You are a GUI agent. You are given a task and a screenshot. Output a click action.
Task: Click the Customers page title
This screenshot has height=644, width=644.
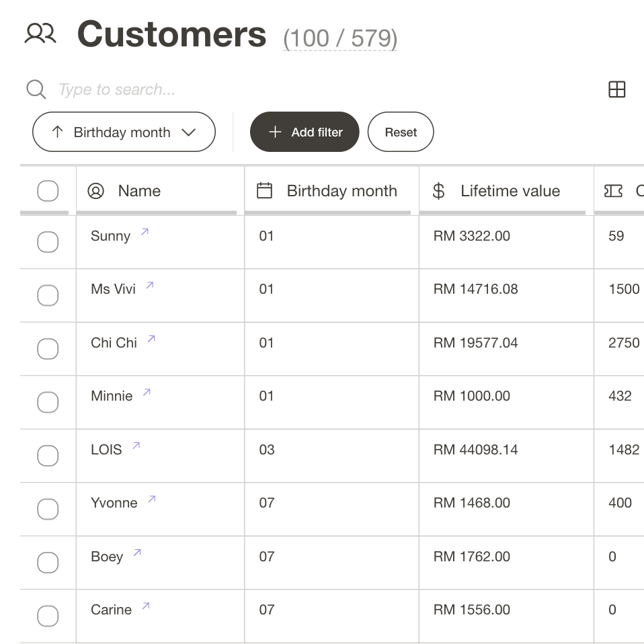[171, 34]
